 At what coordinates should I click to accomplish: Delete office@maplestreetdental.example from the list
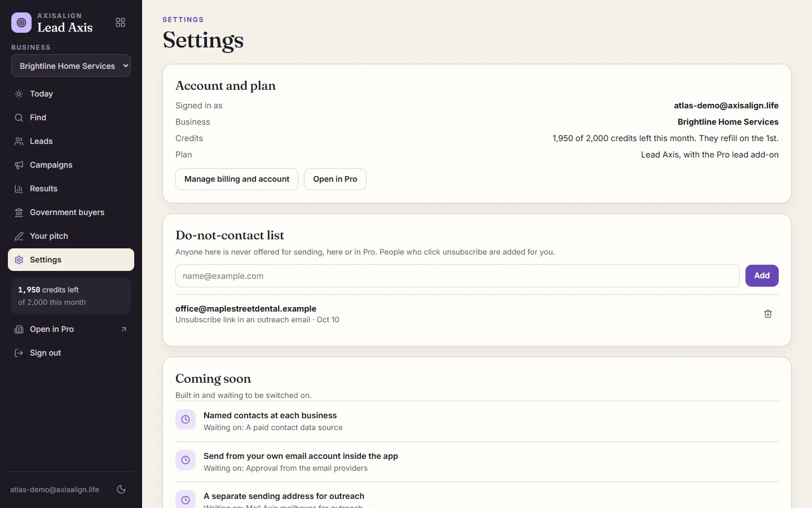coord(767,314)
